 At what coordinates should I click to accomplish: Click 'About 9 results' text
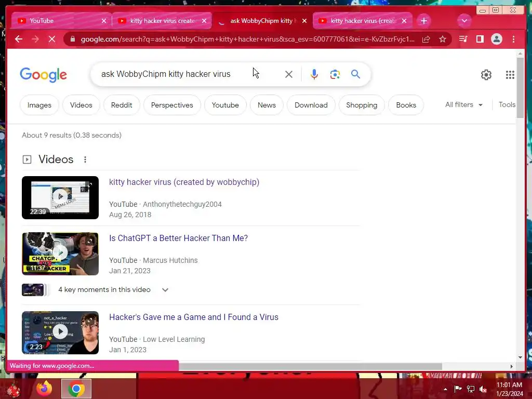pos(72,136)
